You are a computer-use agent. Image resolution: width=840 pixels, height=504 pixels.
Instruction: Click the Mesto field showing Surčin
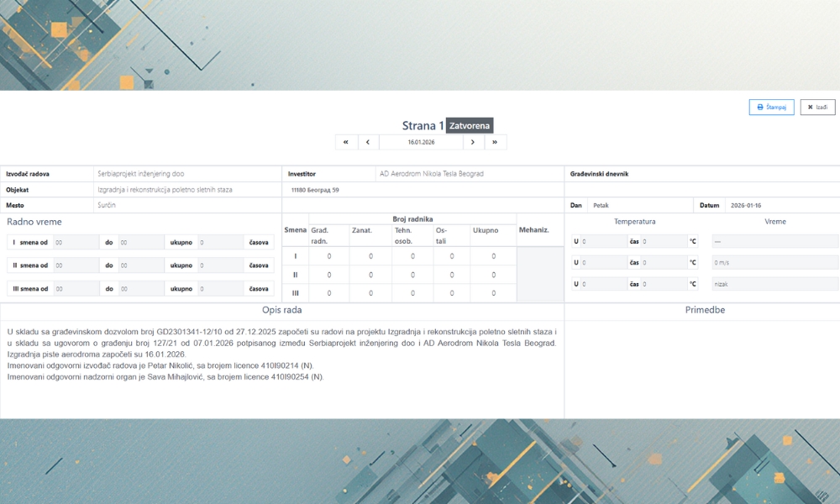187,206
